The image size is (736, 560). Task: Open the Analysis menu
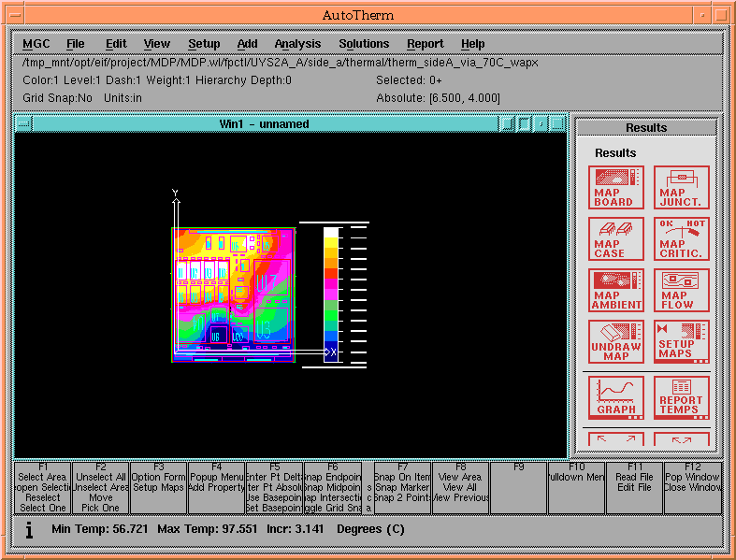tap(297, 44)
